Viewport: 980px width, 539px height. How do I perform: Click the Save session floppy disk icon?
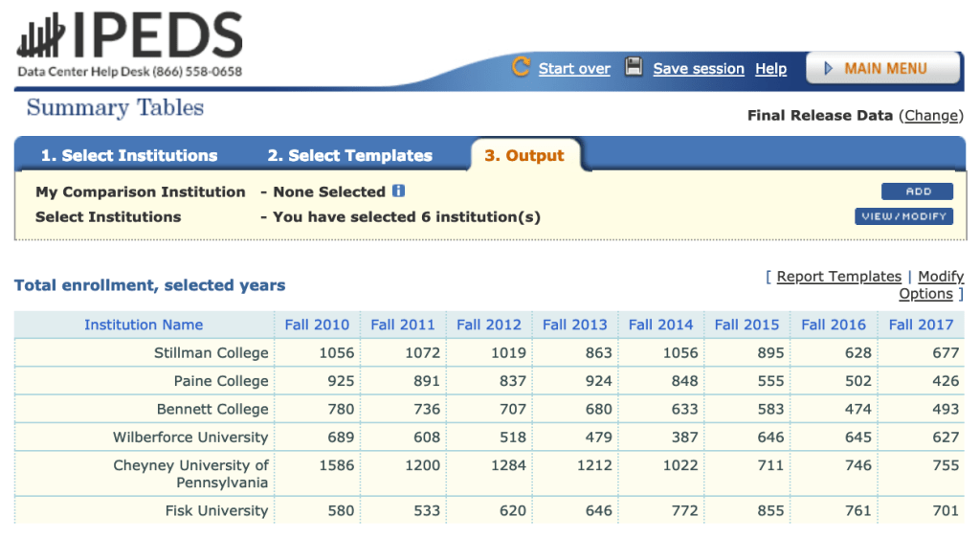[634, 67]
